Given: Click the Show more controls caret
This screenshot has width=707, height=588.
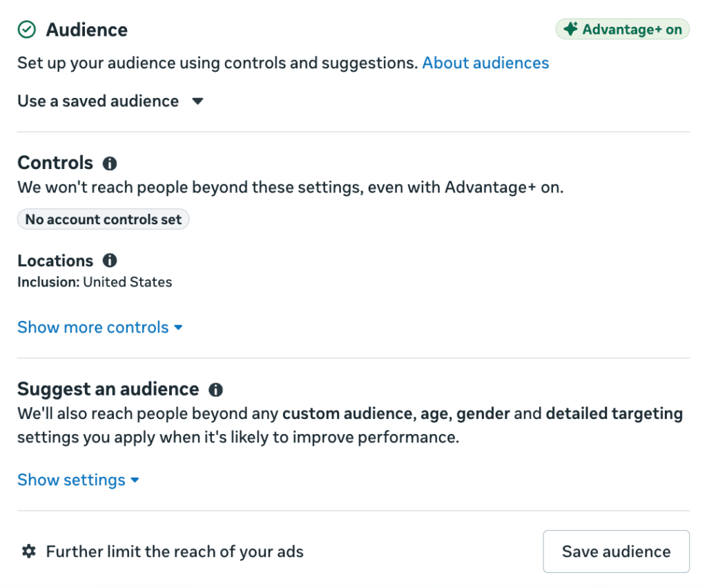Looking at the screenshot, I should coord(179,328).
